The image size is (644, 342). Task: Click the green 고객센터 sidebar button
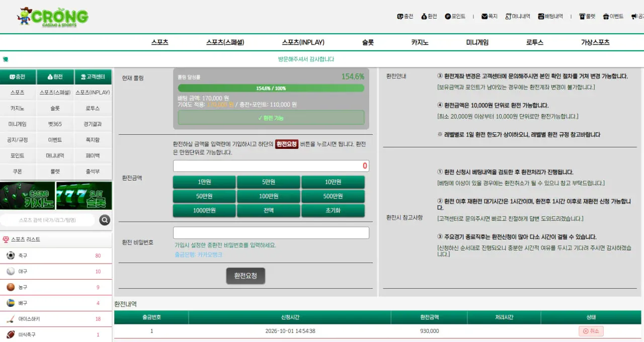(93, 77)
